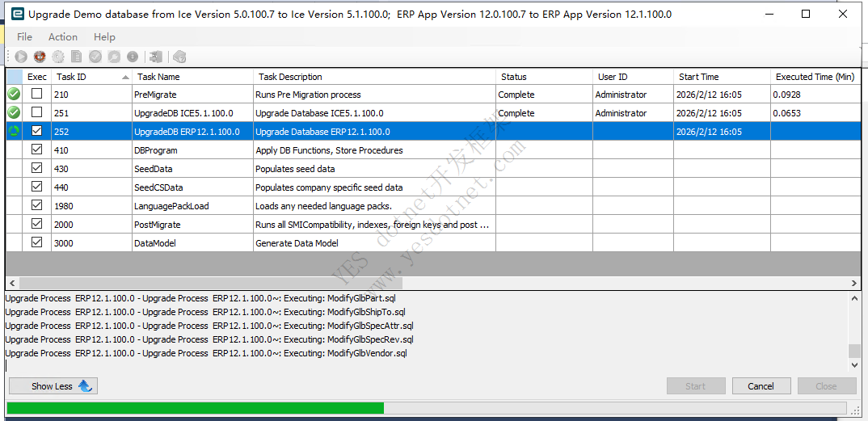Click the exit door toolbar icon

pyautogui.click(x=156, y=56)
